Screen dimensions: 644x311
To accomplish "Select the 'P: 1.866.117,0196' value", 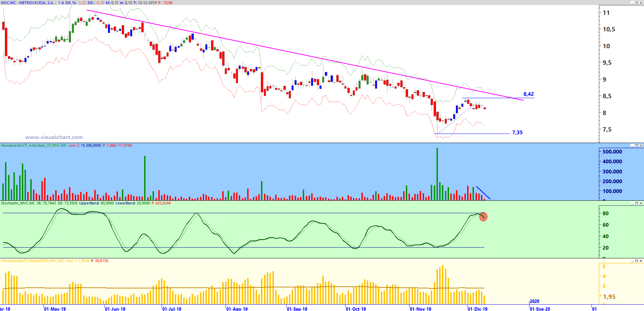I will pyautogui.click(x=117, y=145).
